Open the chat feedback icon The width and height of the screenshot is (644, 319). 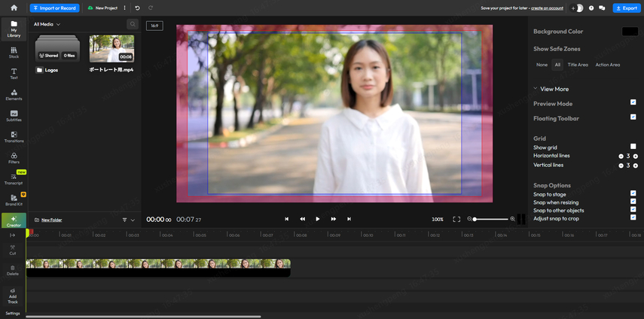point(602,8)
